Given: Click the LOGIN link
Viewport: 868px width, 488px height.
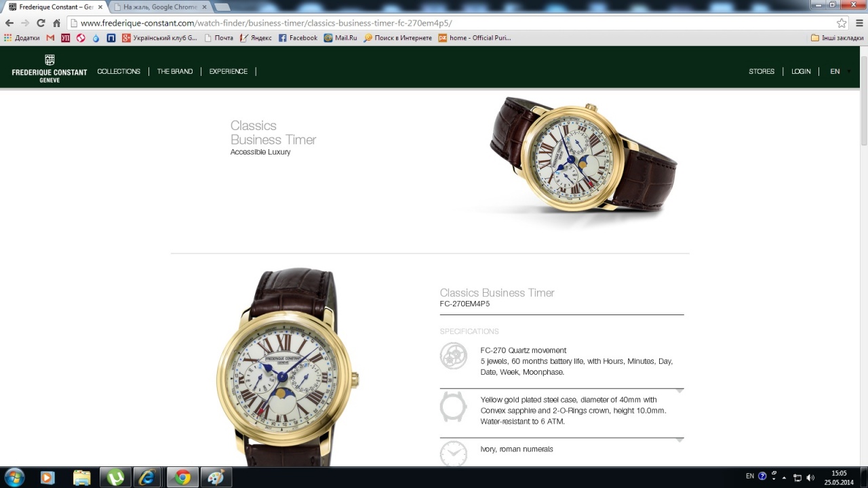Looking at the screenshot, I should point(801,71).
